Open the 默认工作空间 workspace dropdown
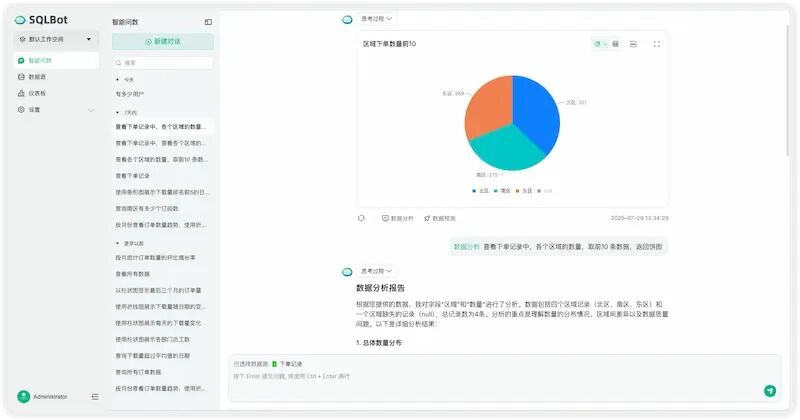This screenshot has width=800, height=420. click(56, 39)
